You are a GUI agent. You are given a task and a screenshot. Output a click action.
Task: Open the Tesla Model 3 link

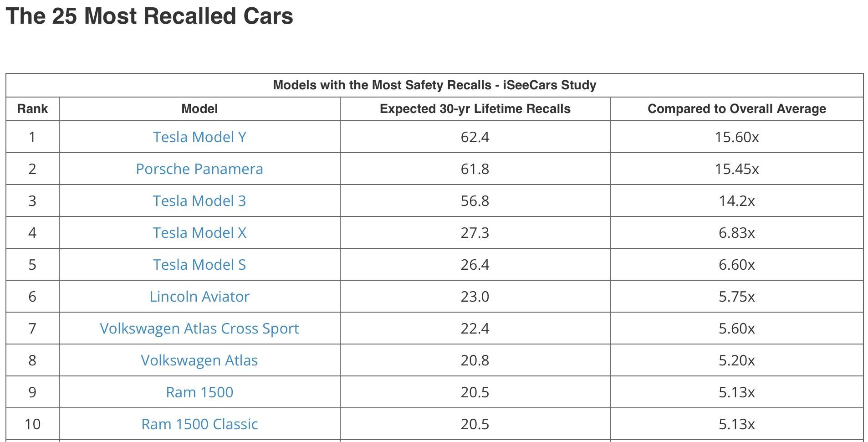(199, 201)
